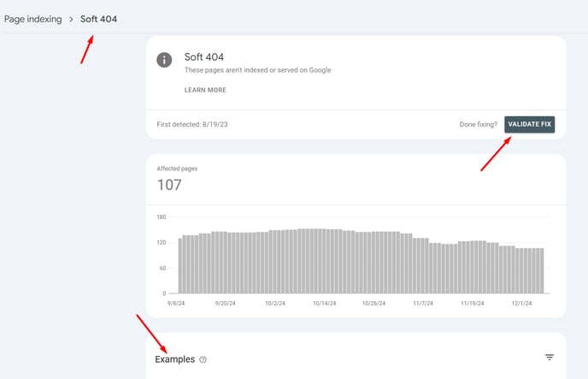Click the Done fixing? label
Viewport: 588px width, 379px height.
[478, 124]
